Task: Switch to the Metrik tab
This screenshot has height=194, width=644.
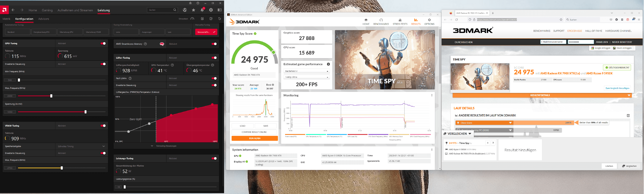Action: (x=6, y=19)
